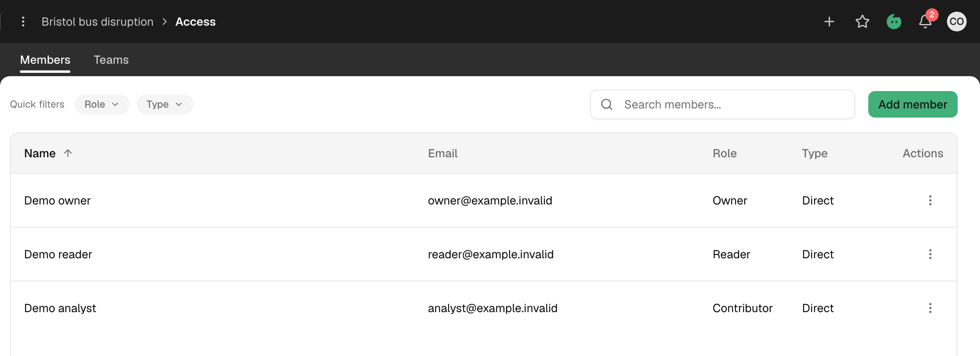
Task: Go to Bristol bus disruption breadcrumb
Action: 98,22
